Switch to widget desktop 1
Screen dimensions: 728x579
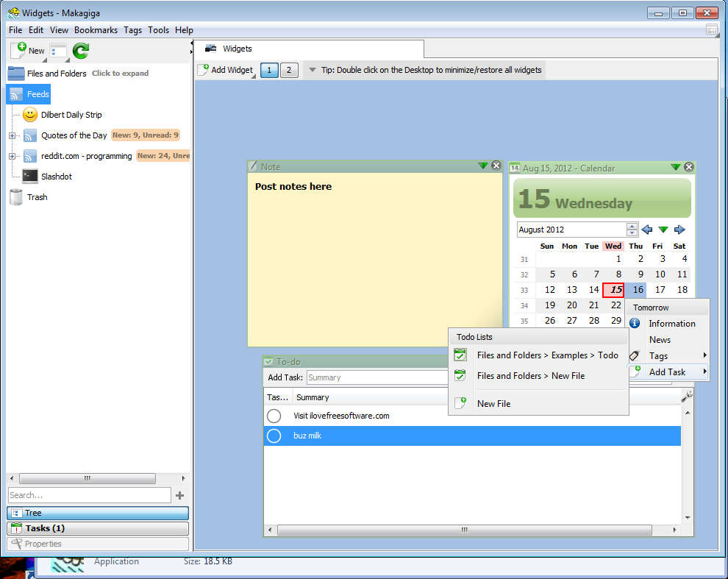[x=269, y=70]
